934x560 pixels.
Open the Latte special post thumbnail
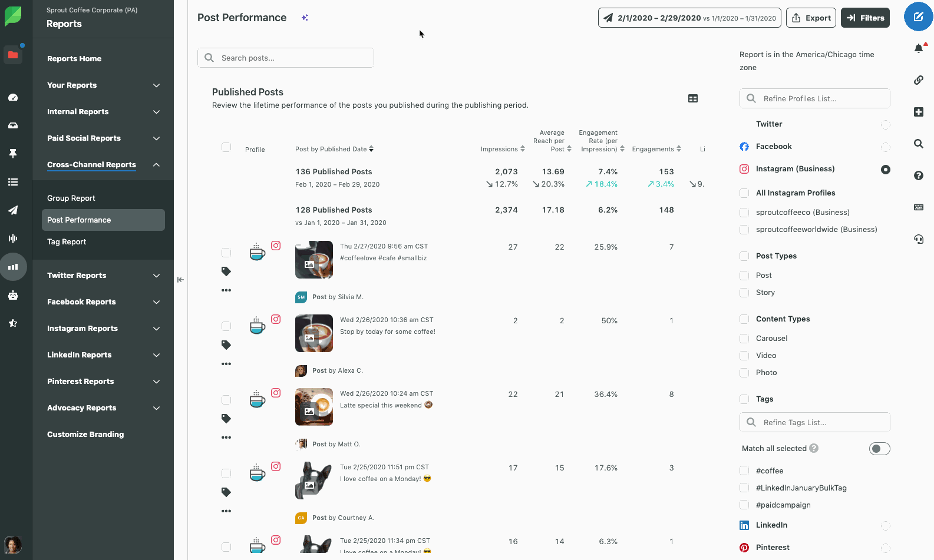pyautogui.click(x=314, y=407)
